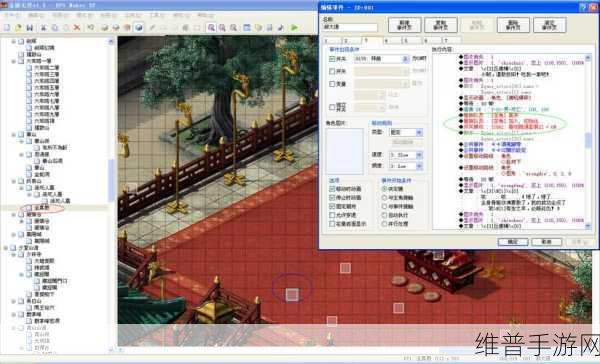Choose the Select rectangle map tool
600x364 pixels.
(197, 28)
